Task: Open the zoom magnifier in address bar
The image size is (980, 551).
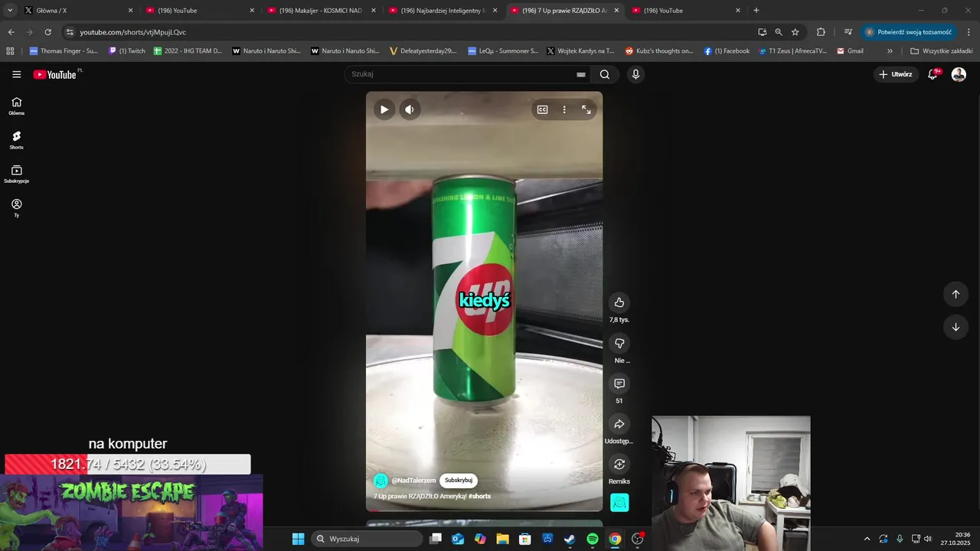Action: [779, 32]
